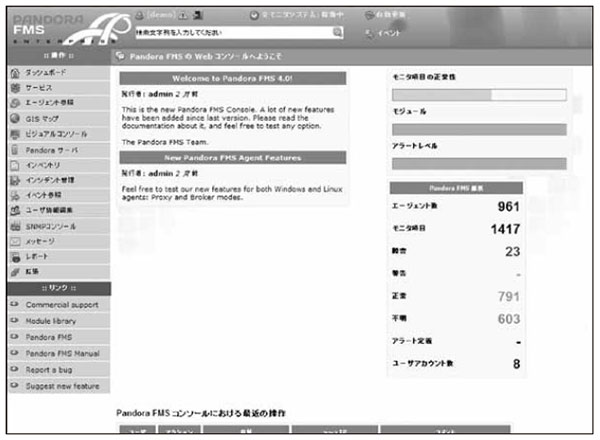This screenshot has height=440, width=600.
Task: Click the イベント参照 icon in sidebar
Action: click(15, 196)
